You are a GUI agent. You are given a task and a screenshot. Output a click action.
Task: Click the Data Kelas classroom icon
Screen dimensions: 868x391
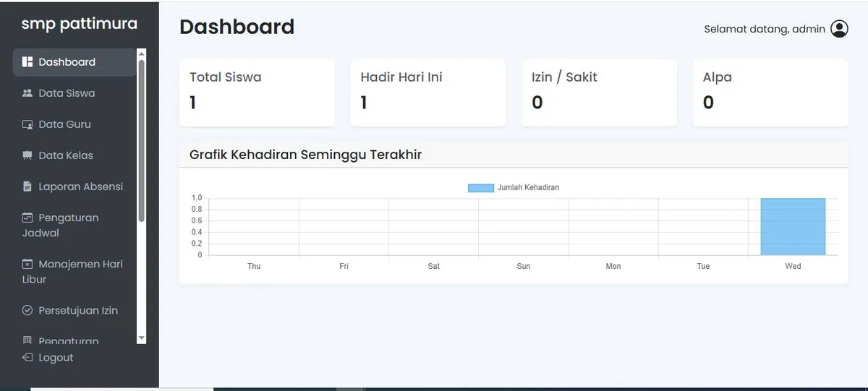27,155
